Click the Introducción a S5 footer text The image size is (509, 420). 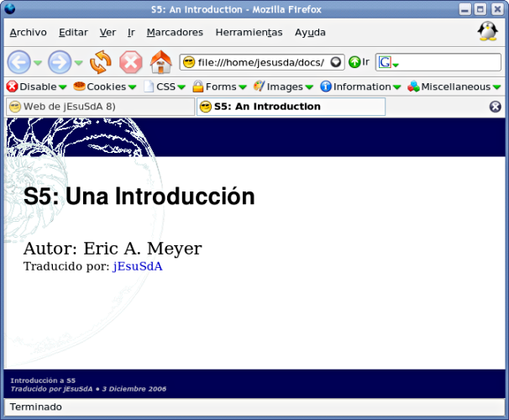[43, 381]
